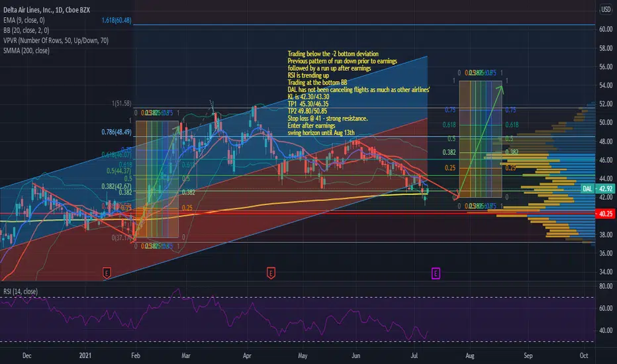Click the 'TP2 49.80/50.85' note line
617x364 pixels.
[308, 111]
